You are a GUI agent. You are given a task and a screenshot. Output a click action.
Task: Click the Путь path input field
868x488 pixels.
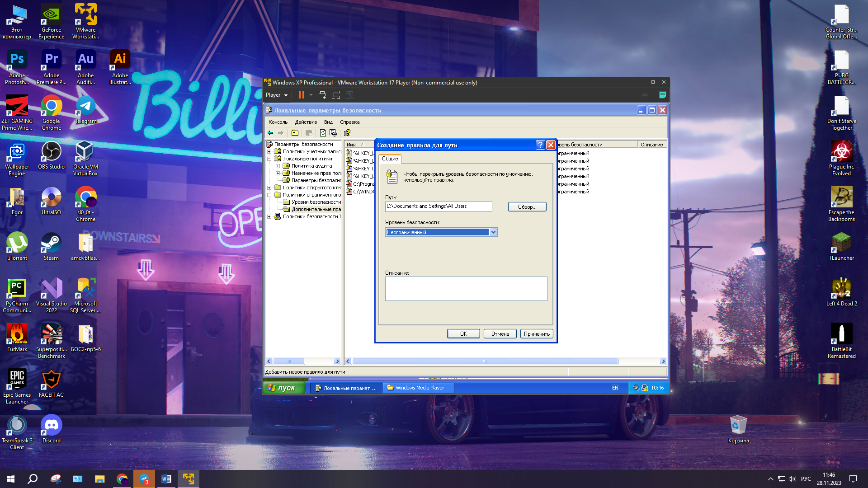click(439, 206)
